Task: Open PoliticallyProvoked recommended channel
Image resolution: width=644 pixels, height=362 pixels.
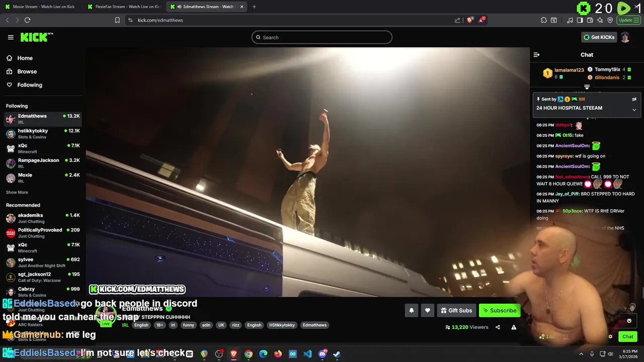Action: coord(43,233)
